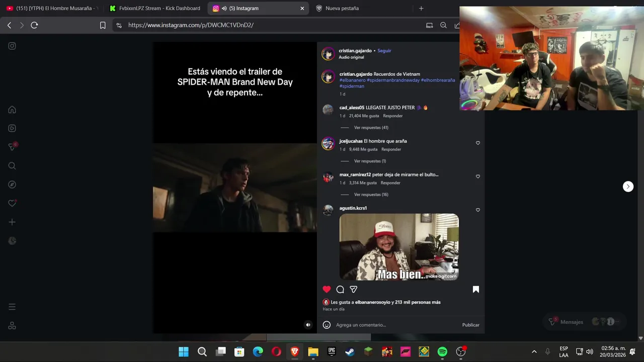Launch Steam from the taskbar
644x362 pixels.
tap(350, 352)
